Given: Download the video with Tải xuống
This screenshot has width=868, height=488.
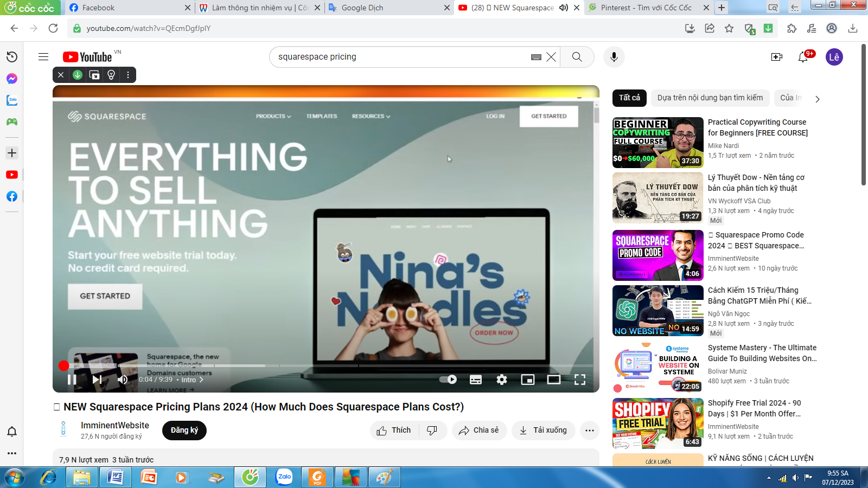Looking at the screenshot, I should click(x=543, y=431).
